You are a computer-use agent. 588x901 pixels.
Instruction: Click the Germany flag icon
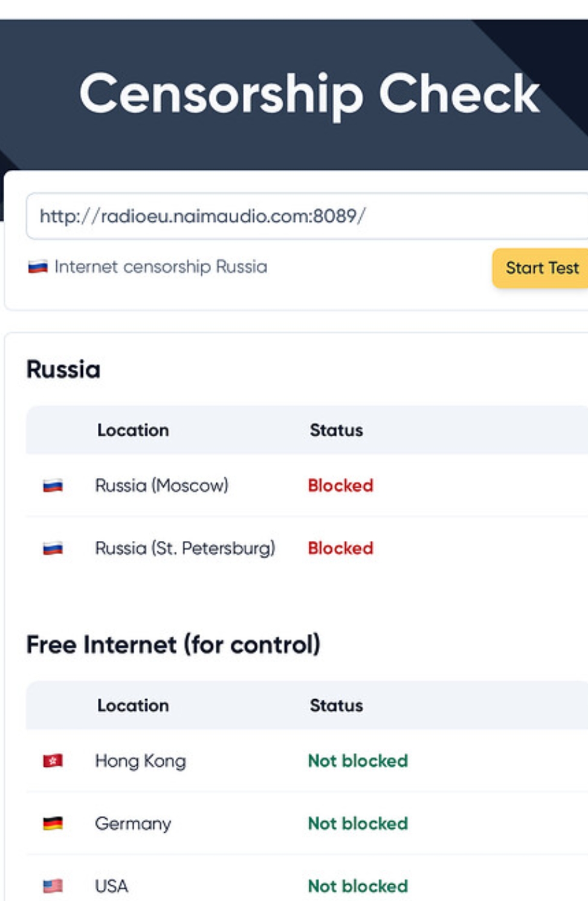pos(53,824)
